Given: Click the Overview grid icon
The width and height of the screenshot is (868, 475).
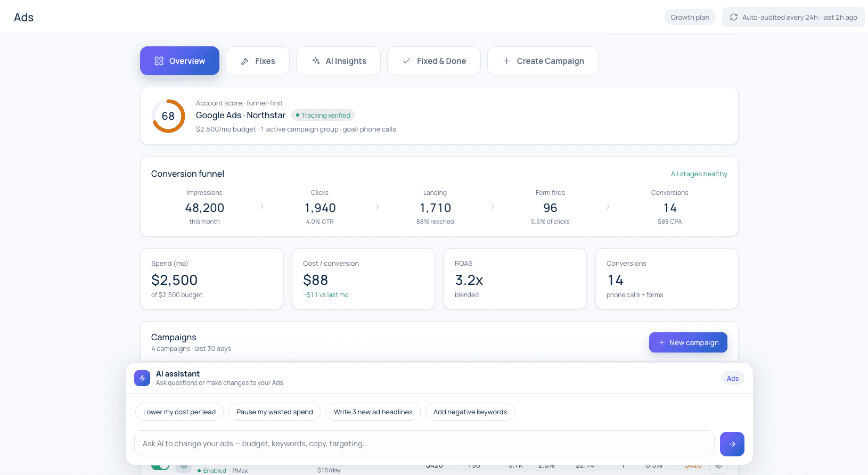Looking at the screenshot, I should (x=159, y=61).
